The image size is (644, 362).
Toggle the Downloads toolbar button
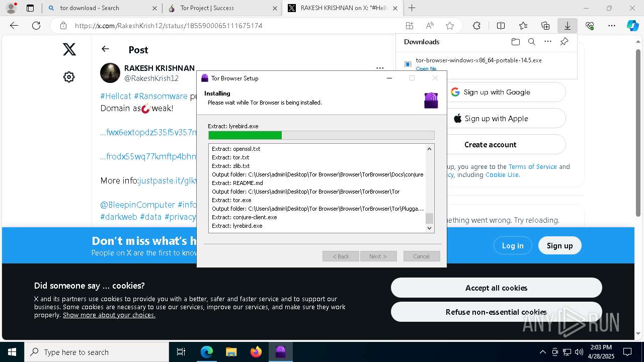(567, 26)
